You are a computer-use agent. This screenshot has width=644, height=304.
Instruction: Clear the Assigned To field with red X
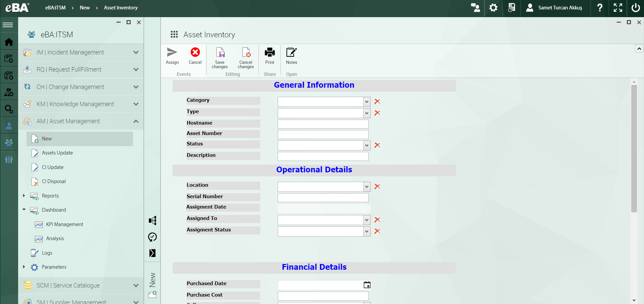377,220
